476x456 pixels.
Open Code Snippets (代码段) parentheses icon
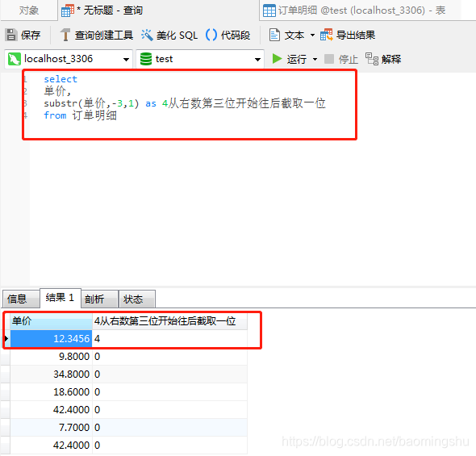click(211, 35)
